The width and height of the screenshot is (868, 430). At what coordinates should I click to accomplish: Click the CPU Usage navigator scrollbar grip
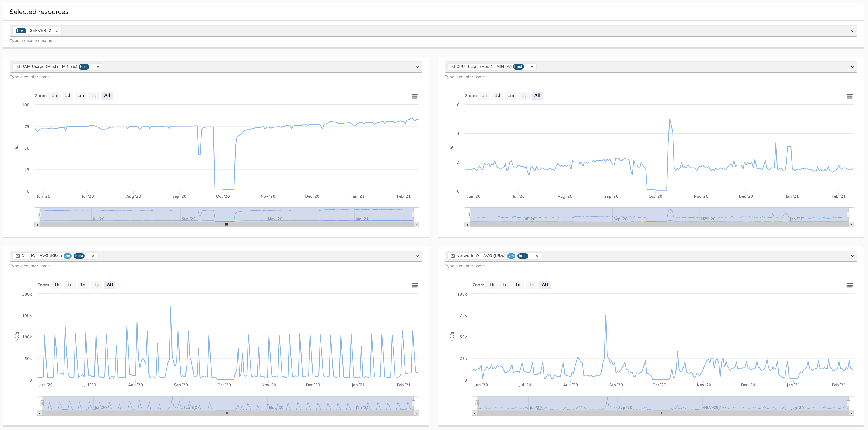click(659, 225)
